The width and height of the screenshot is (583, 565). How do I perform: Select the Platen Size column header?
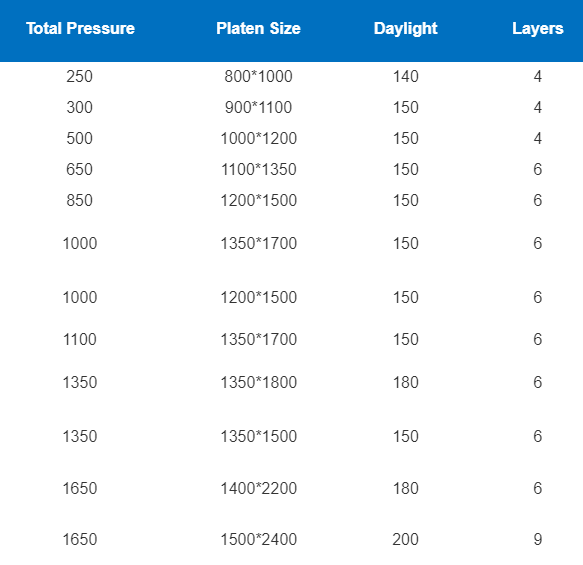click(x=258, y=29)
